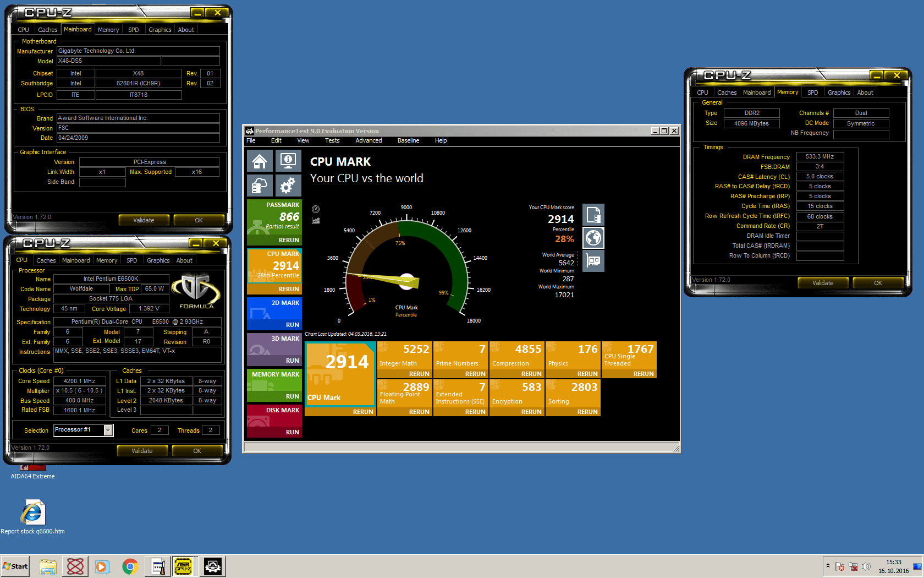Click OK in the CPU-Z Mainboard window
Image resolution: width=924 pixels, height=578 pixels.
[199, 220]
